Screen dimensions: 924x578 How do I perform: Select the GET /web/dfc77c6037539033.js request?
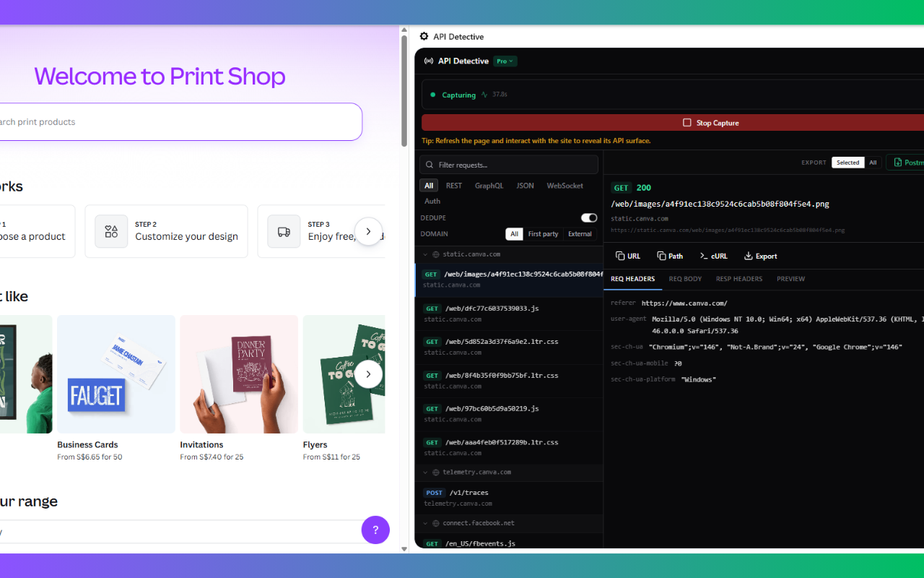[x=509, y=314]
